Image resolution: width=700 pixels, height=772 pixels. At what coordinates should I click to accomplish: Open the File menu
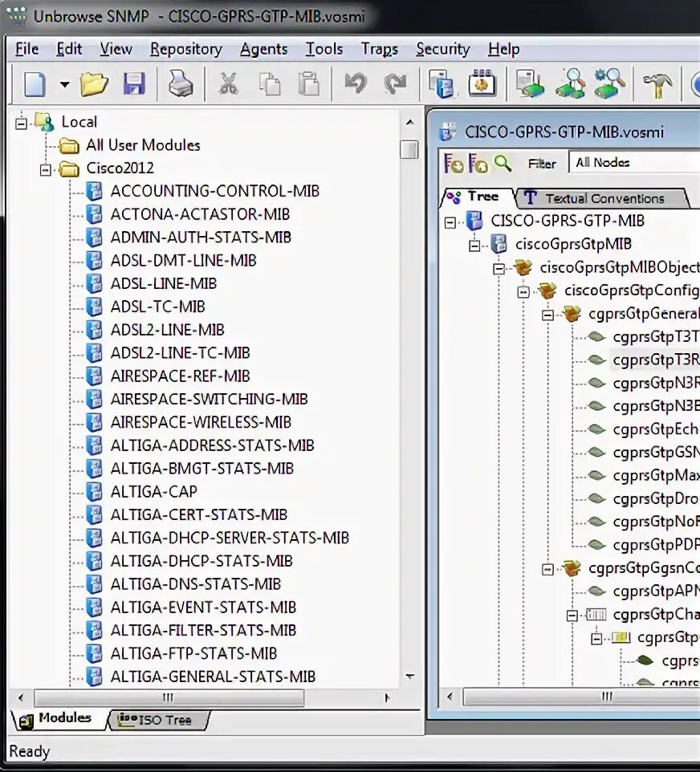click(26, 49)
